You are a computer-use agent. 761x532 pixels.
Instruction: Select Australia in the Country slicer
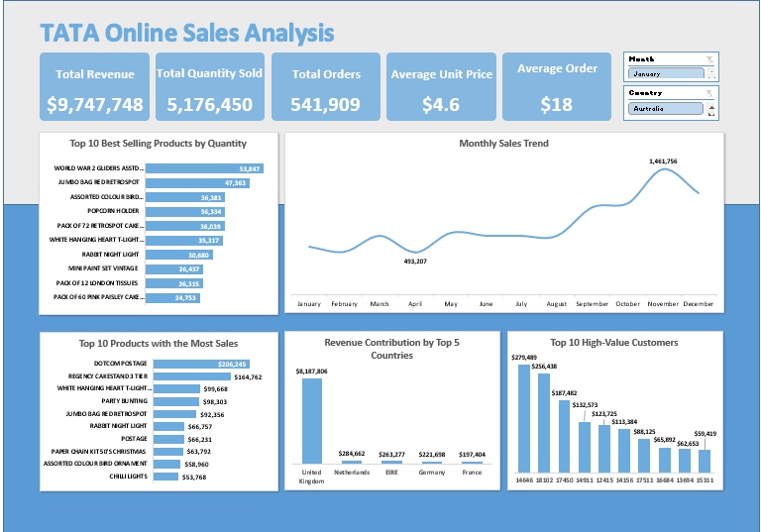[x=666, y=108]
